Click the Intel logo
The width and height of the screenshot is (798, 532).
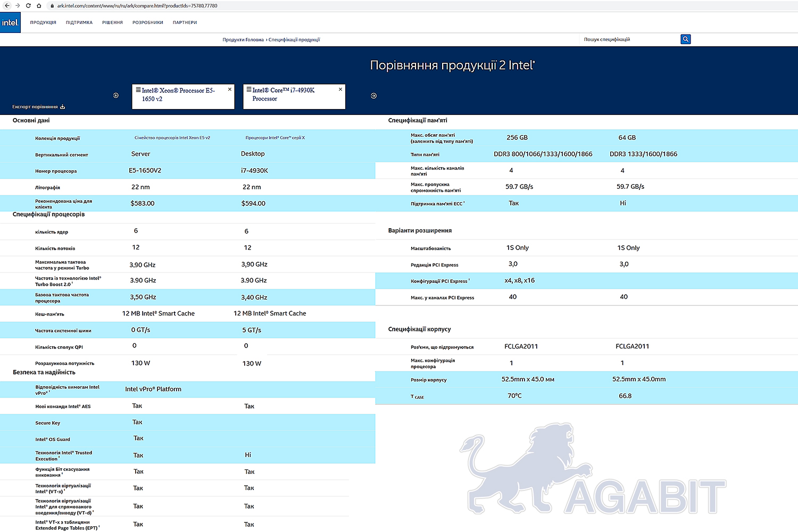point(10,22)
